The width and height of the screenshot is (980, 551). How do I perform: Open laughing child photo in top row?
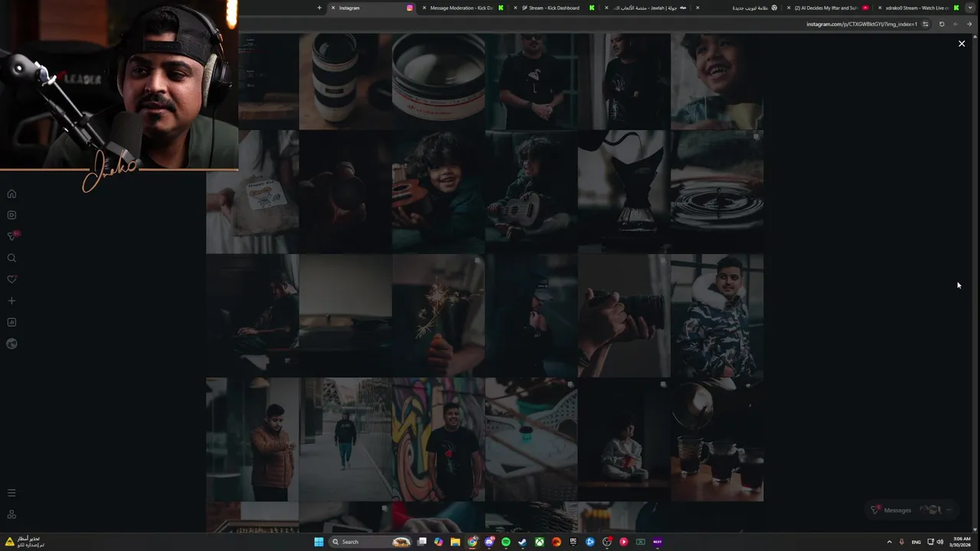pyautogui.click(x=717, y=81)
